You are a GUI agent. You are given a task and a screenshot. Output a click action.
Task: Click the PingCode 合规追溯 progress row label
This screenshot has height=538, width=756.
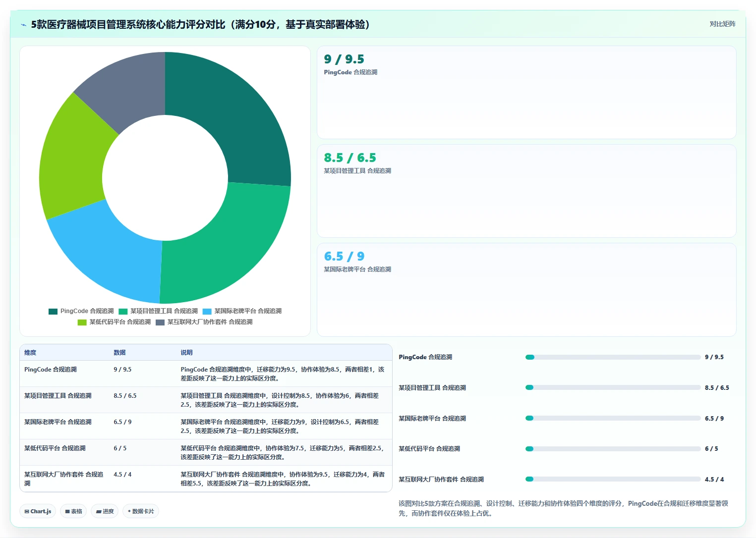pos(425,357)
